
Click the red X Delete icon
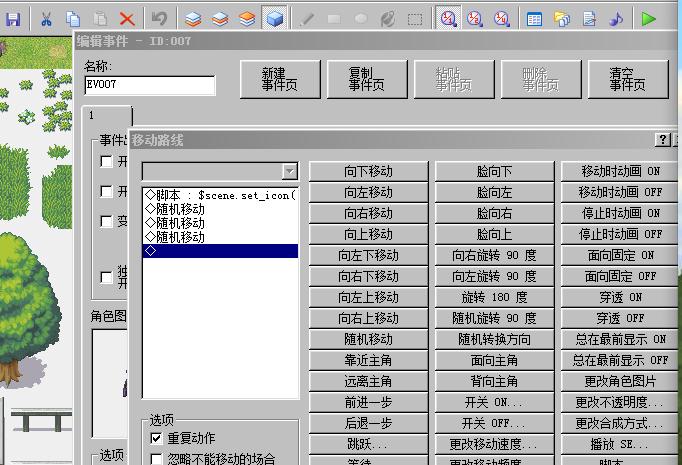click(127, 19)
